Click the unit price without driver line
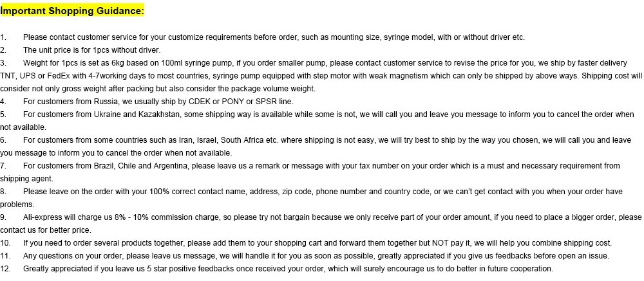The height and width of the screenshot is (281, 644). point(80,50)
